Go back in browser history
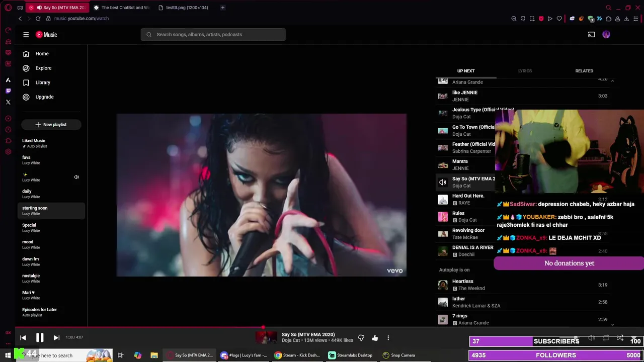 (20, 19)
